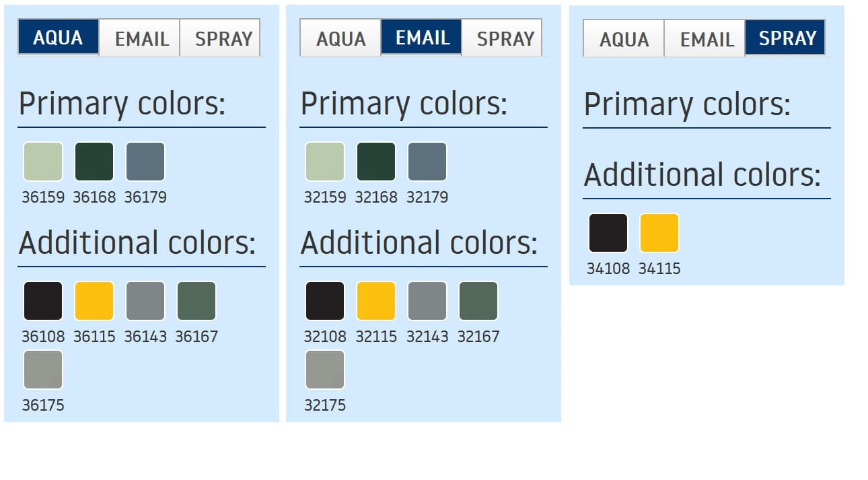Pick light green swatch 36159
This screenshot has width=868, height=480.
[43, 162]
